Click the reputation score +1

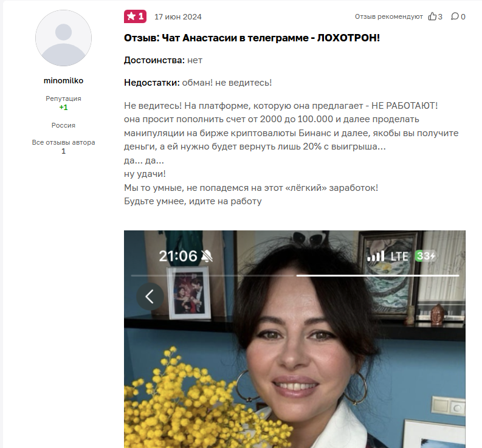[63, 108]
